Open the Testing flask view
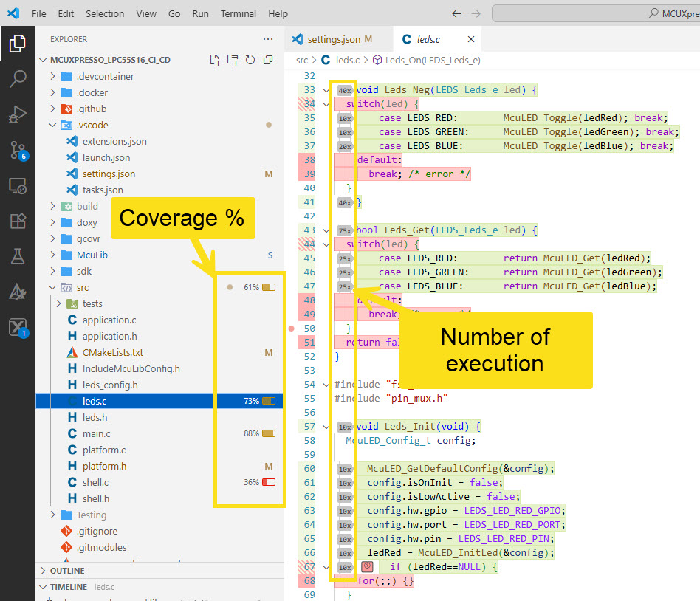 point(18,256)
